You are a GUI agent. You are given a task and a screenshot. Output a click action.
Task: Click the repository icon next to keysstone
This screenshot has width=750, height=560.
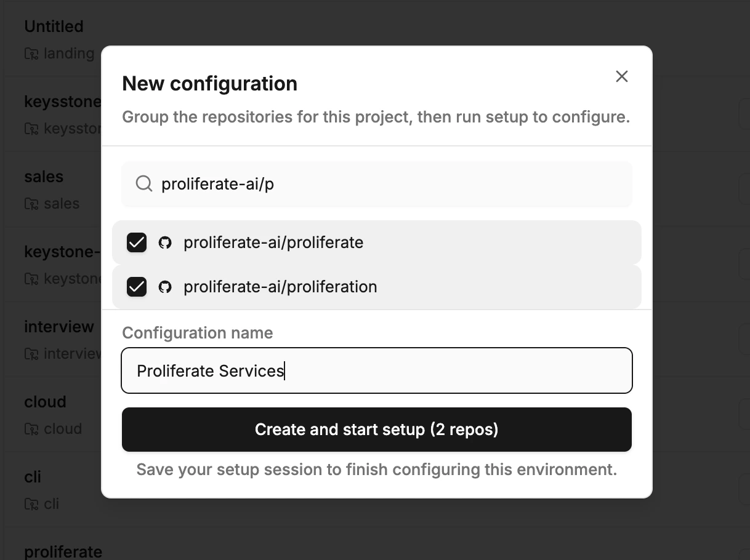coord(30,129)
